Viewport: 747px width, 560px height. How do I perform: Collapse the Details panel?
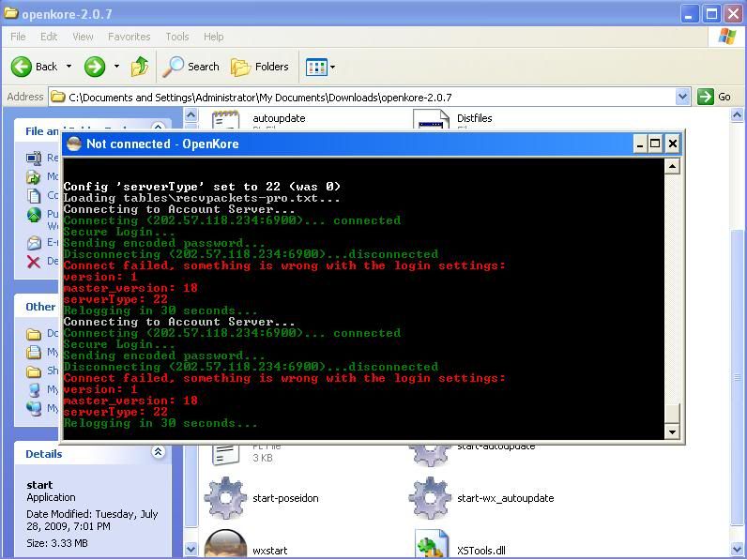pos(159,451)
